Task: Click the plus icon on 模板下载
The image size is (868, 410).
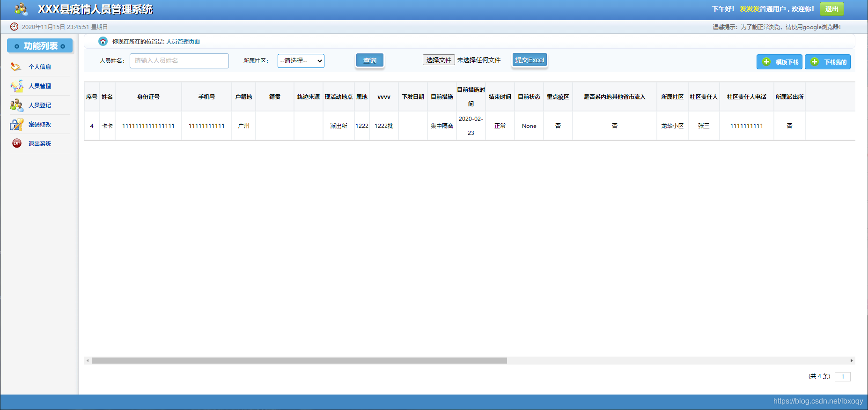Action: (766, 62)
